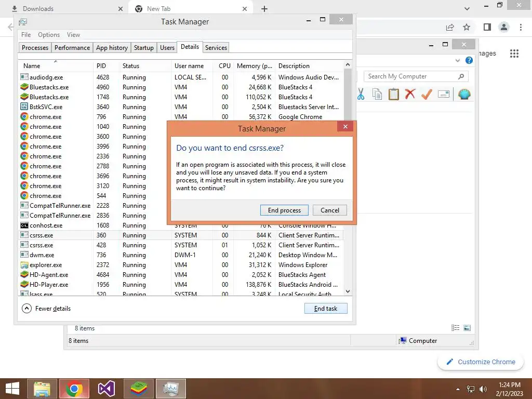Click the volume speaker tray icon

pos(483,389)
